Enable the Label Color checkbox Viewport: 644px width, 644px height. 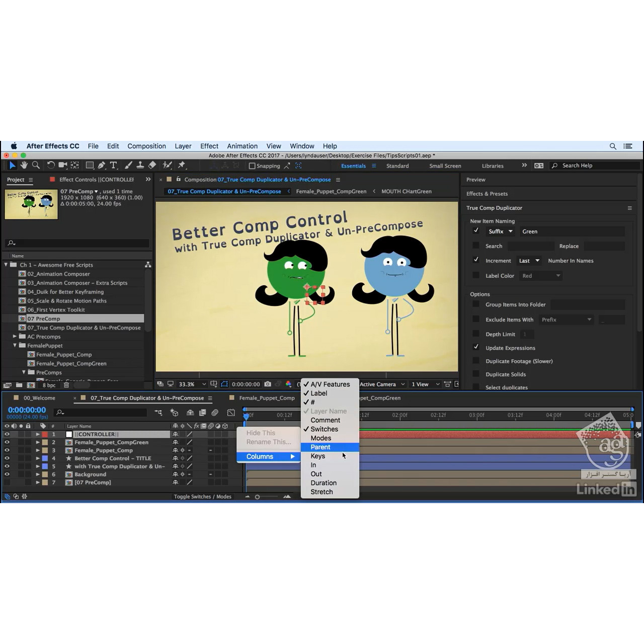476,275
